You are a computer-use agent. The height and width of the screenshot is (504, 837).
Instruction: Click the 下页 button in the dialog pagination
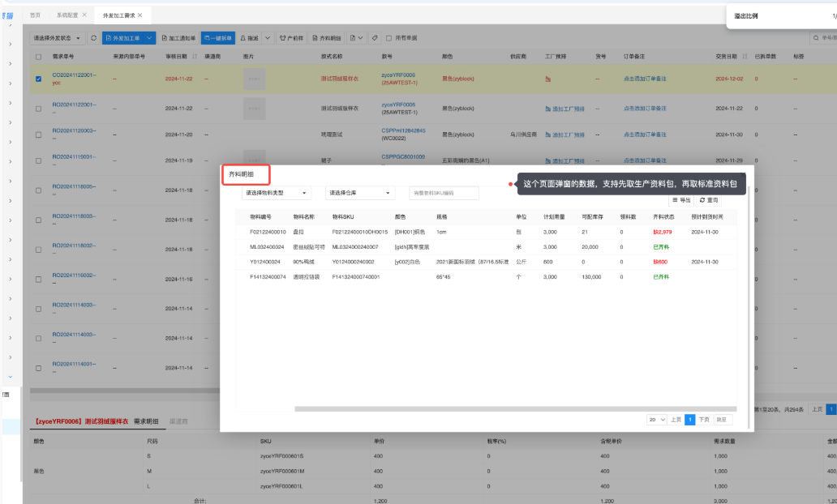[704, 420]
